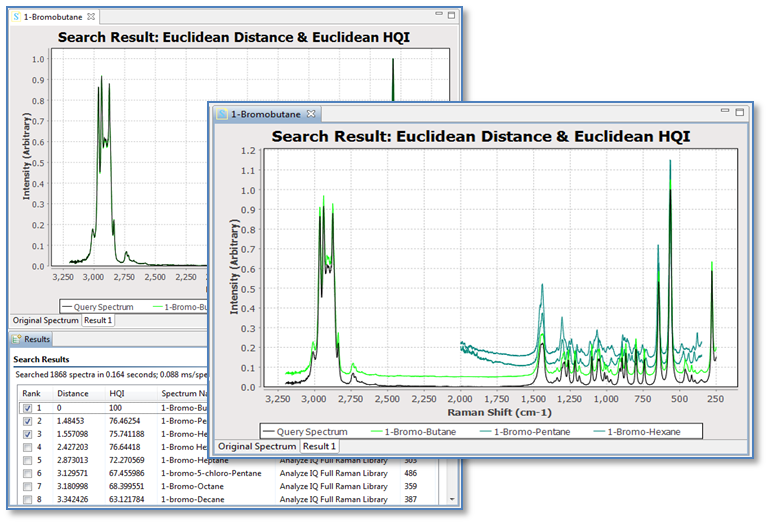Image resolution: width=768 pixels, height=524 pixels.
Task: Sort results by Rank column header
Action: click(x=35, y=394)
